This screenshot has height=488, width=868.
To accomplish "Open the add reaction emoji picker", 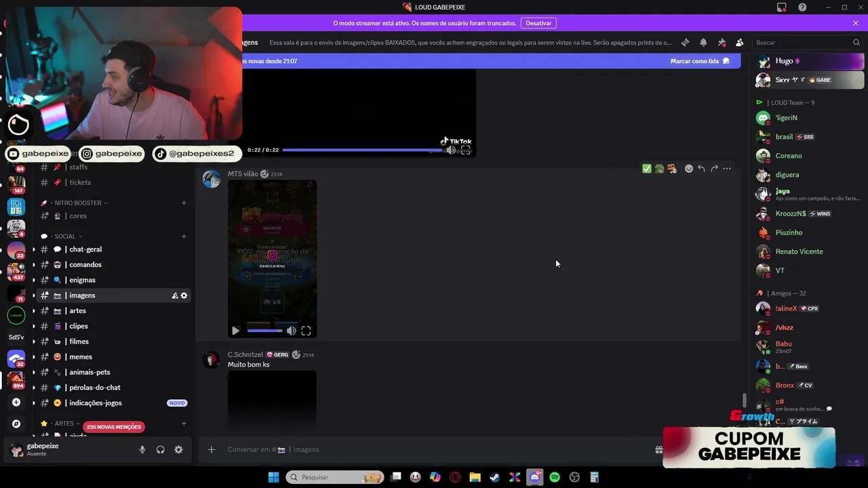I will pyautogui.click(x=689, y=169).
